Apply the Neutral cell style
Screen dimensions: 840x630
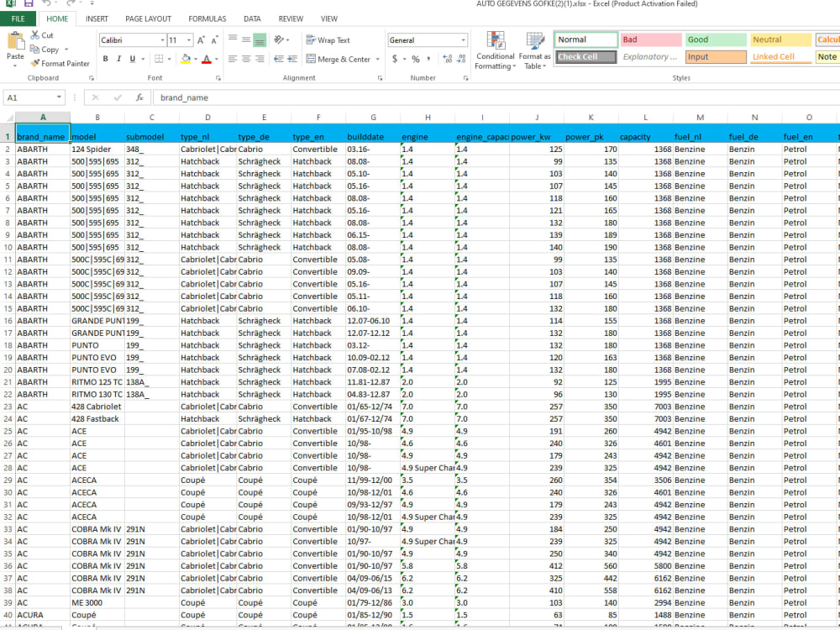(x=780, y=39)
